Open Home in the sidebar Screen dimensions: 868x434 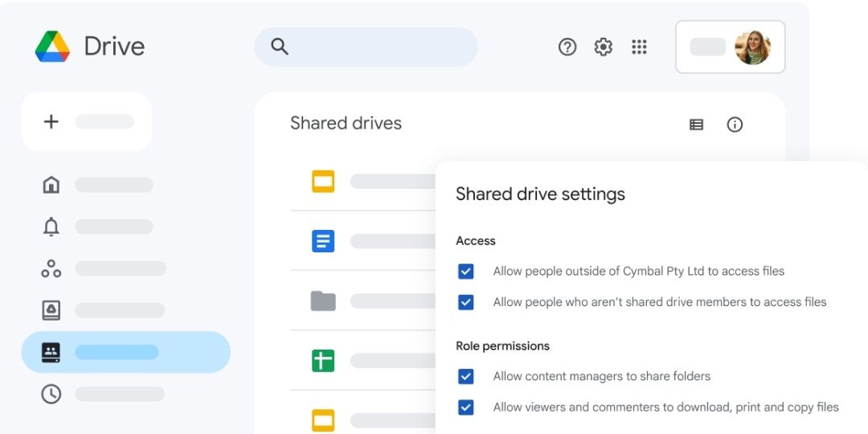[x=51, y=184]
